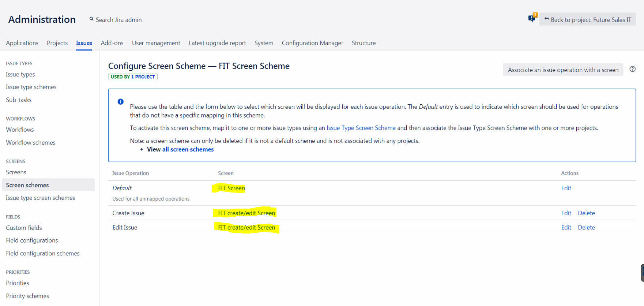
Task: Select Workflow schemes in the sidebar
Action: (x=31, y=142)
